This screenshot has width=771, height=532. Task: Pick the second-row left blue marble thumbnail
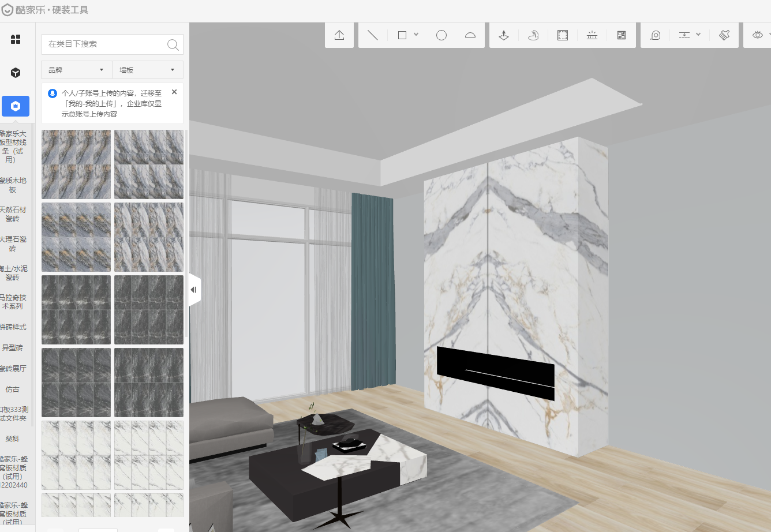click(76, 237)
